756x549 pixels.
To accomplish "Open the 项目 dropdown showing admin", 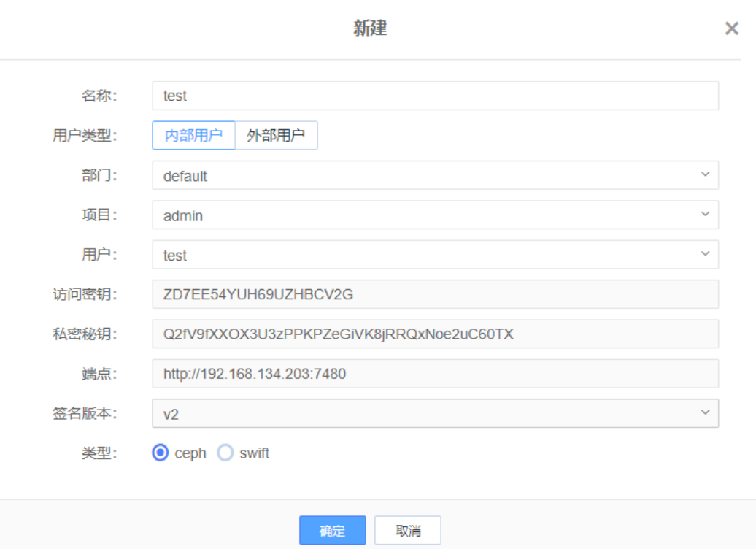I will click(x=436, y=215).
